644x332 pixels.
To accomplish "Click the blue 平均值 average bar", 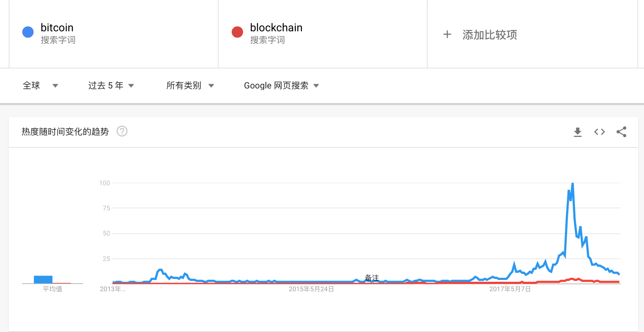I will (x=43, y=279).
